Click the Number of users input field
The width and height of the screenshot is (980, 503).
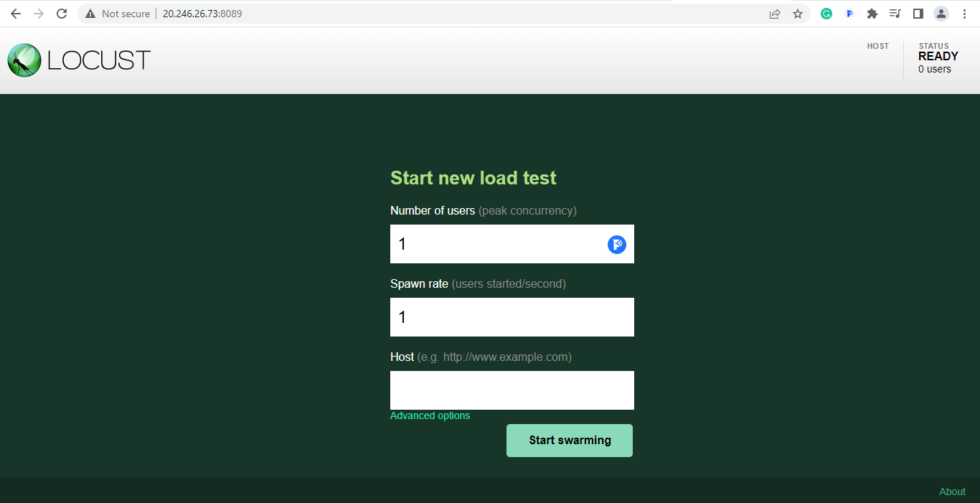(x=502, y=244)
